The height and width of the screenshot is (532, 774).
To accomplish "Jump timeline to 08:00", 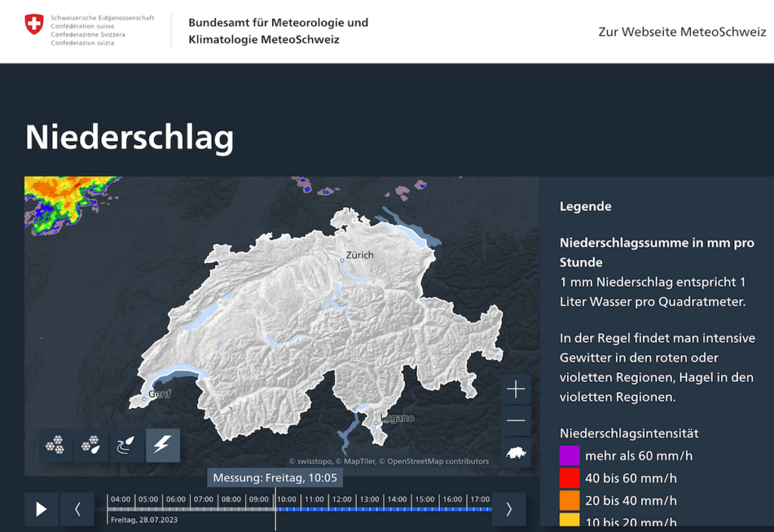I will 231,500.
